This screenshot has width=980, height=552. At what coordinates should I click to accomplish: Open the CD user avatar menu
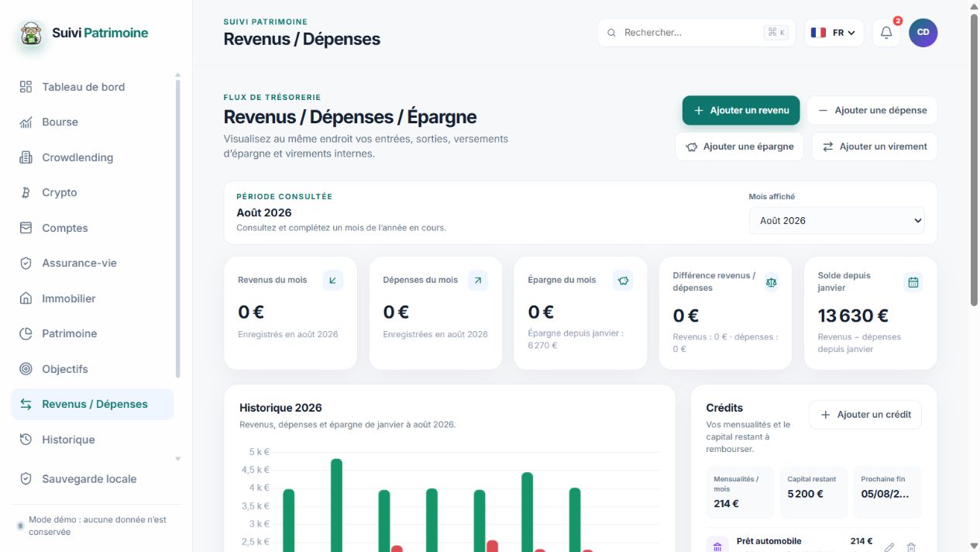923,33
